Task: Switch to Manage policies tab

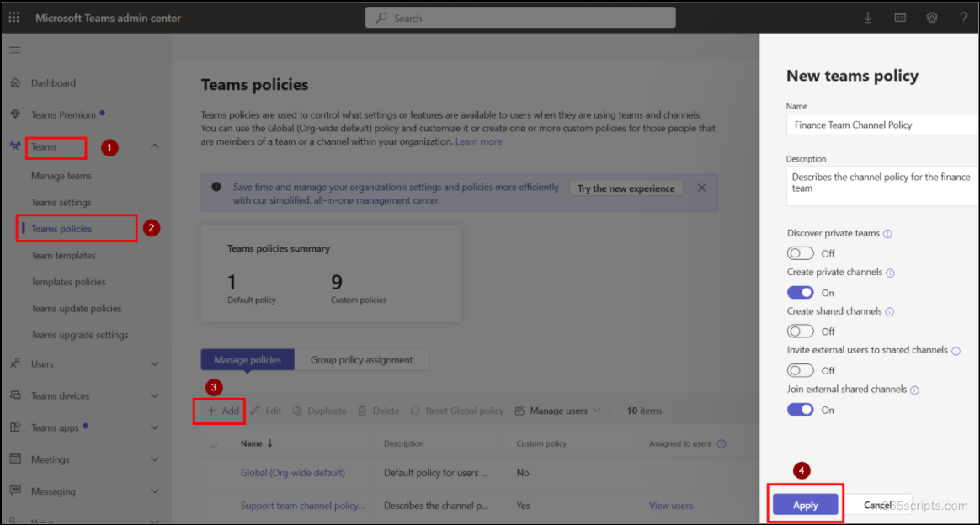Action: 248,359
